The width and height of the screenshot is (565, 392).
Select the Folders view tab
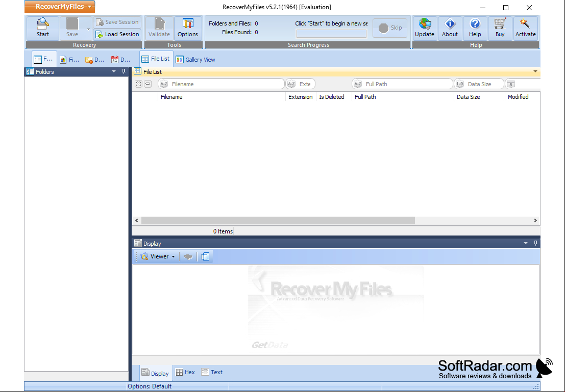pos(44,59)
